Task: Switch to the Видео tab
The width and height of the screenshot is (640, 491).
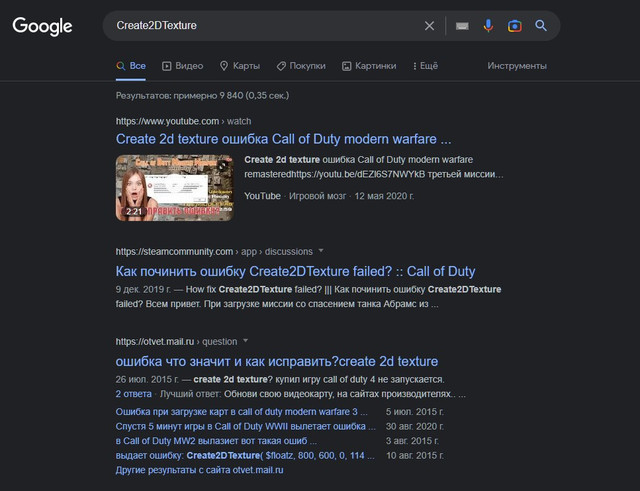Action: [182, 66]
